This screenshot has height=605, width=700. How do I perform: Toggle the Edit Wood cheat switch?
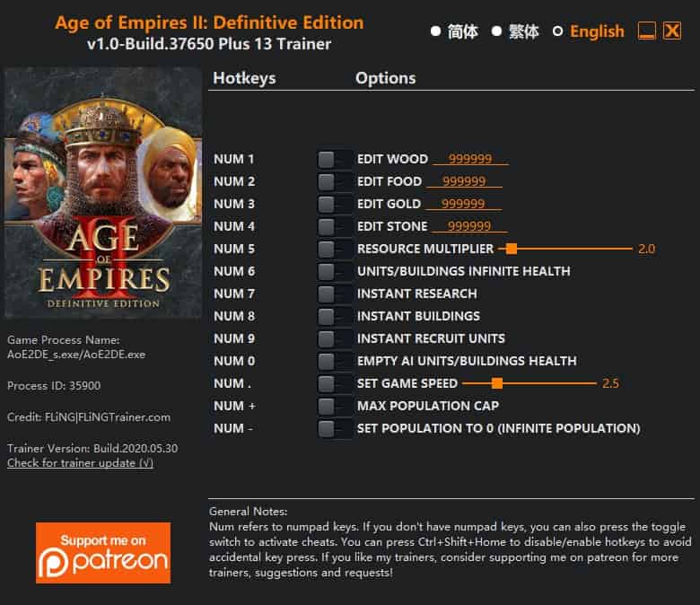[x=335, y=159]
